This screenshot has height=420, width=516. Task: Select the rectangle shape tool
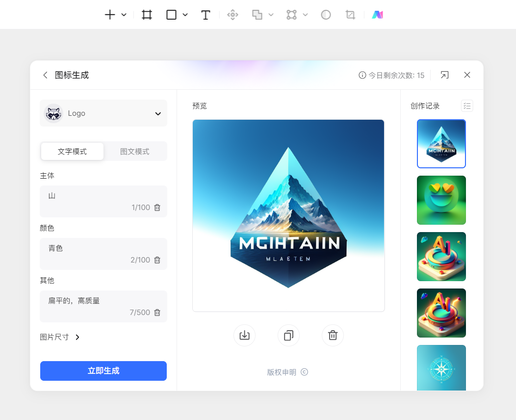click(172, 15)
